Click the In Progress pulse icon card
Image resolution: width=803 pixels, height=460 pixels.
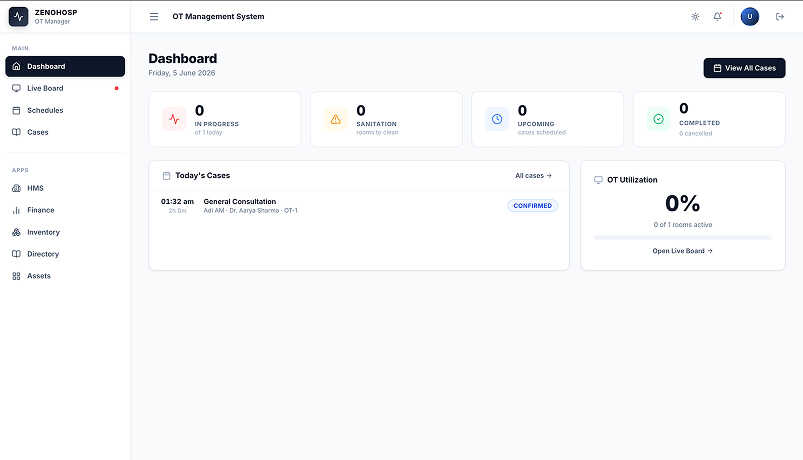click(x=225, y=119)
